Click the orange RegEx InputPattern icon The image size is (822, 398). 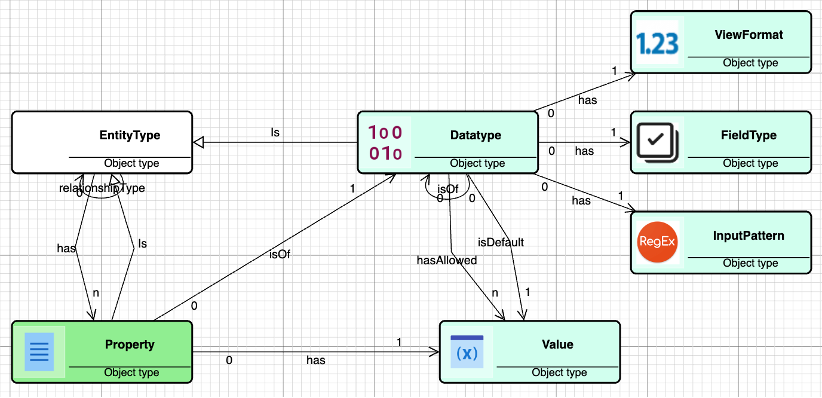click(657, 242)
